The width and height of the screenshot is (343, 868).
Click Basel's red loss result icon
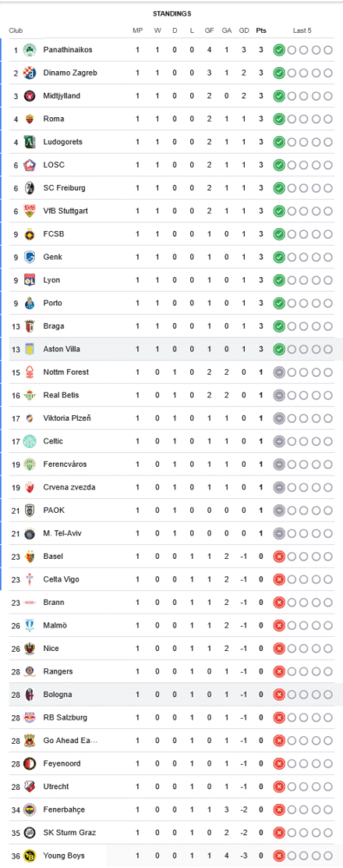pyautogui.click(x=279, y=557)
